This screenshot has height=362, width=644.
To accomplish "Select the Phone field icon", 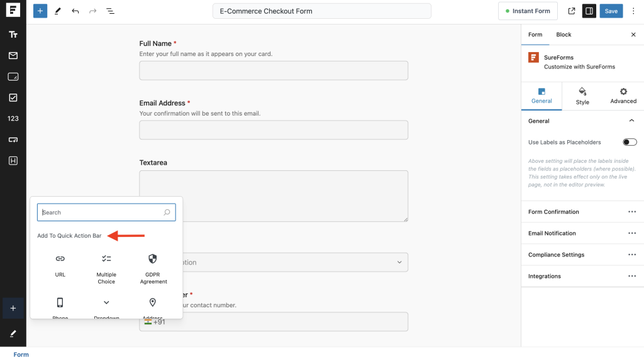I will point(60,302).
